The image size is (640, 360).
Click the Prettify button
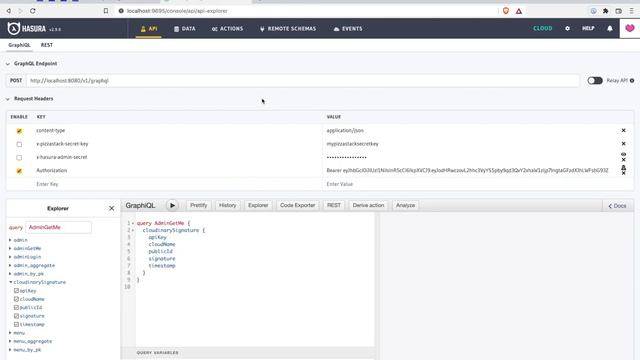pos(199,205)
